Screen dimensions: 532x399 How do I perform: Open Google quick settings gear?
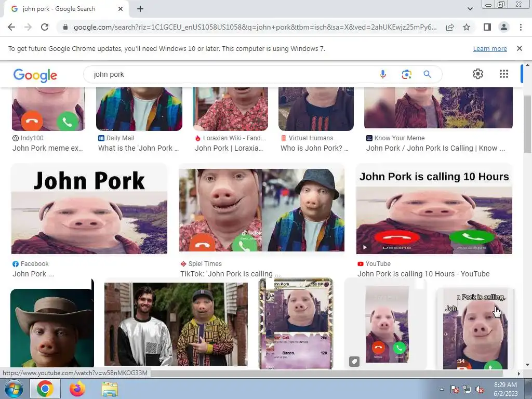pos(478,74)
